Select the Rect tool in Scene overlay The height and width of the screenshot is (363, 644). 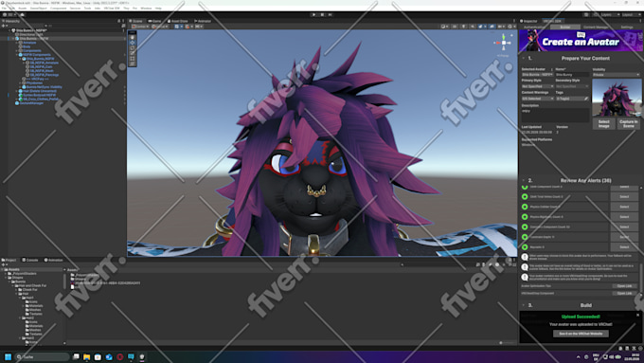(133, 59)
